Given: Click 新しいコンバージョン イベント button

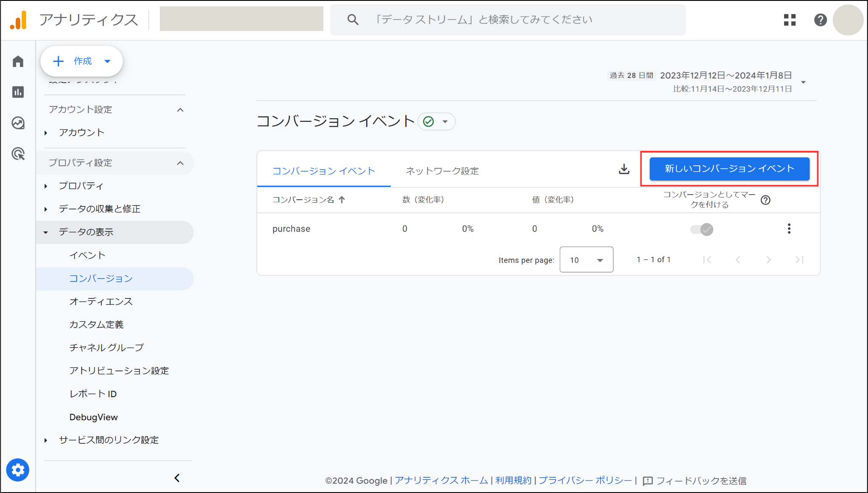Looking at the screenshot, I should point(729,169).
